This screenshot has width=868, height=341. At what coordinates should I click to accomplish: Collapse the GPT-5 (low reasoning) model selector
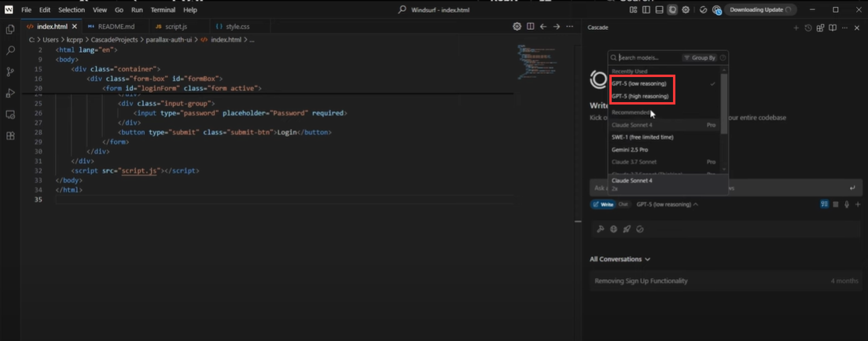tap(667, 204)
